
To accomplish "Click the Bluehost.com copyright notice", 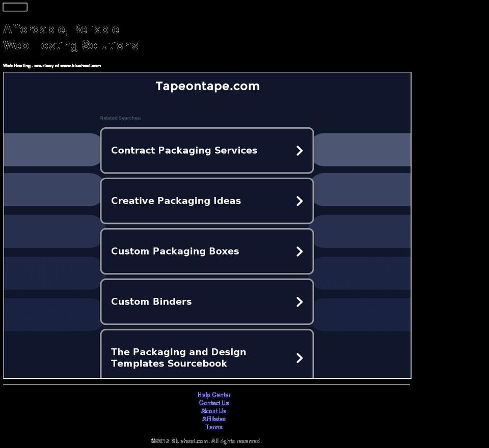I will tap(206, 441).
